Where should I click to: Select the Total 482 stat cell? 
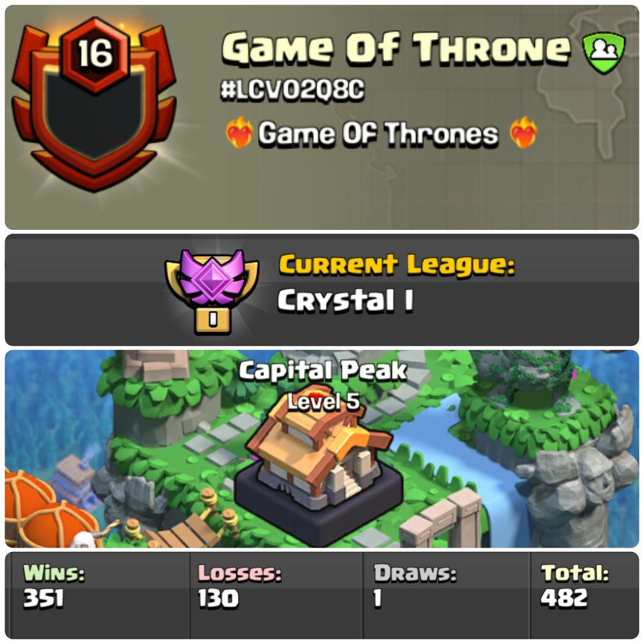584,595
